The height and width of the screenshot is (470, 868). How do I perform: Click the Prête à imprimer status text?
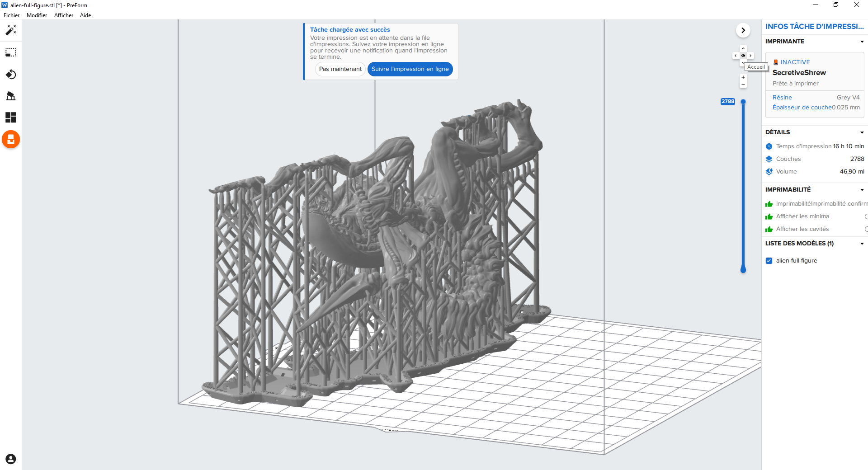pyautogui.click(x=795, y=84)
